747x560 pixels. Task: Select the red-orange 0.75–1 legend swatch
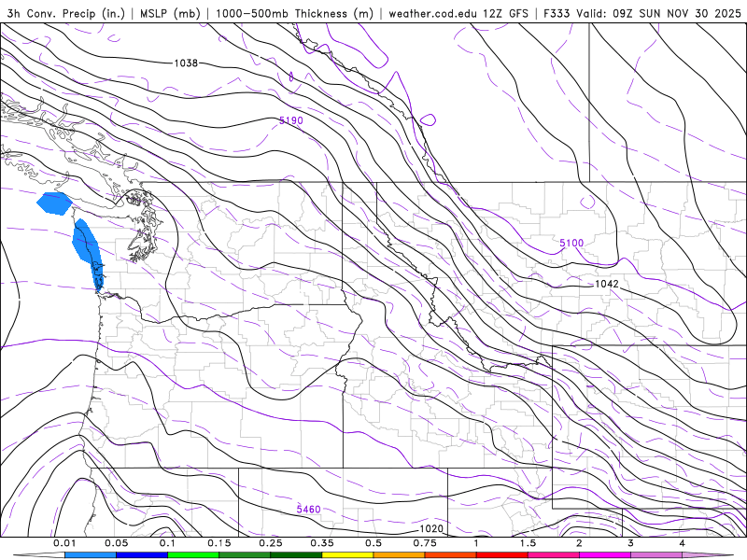point(451,555)
